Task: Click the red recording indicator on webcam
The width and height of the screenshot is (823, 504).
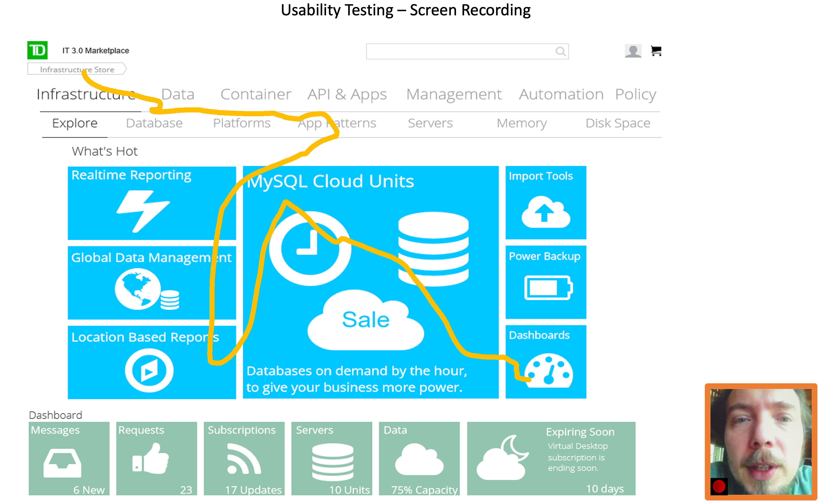Action: 719,486
